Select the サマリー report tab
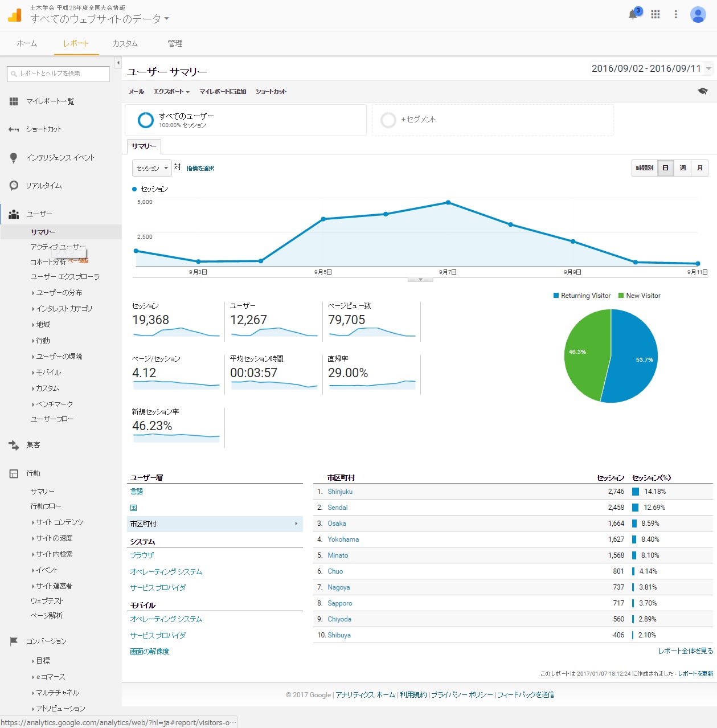717x728 pixels. pos(144,146)
